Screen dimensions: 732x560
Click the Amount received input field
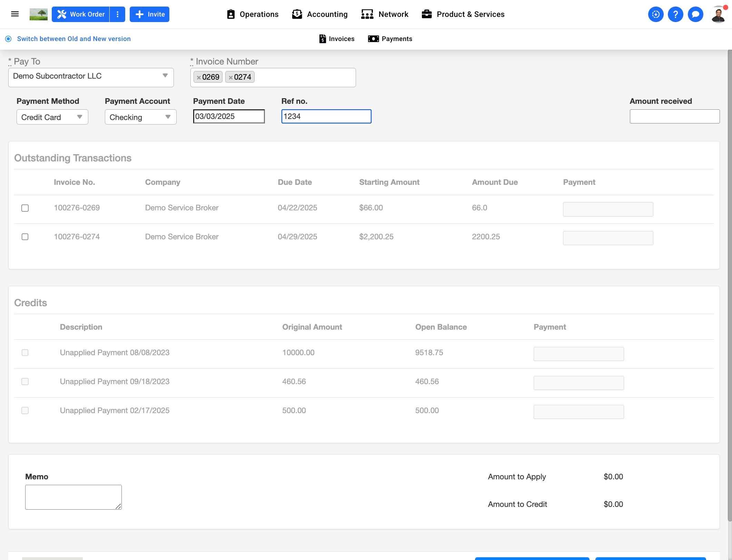(674, 117)
